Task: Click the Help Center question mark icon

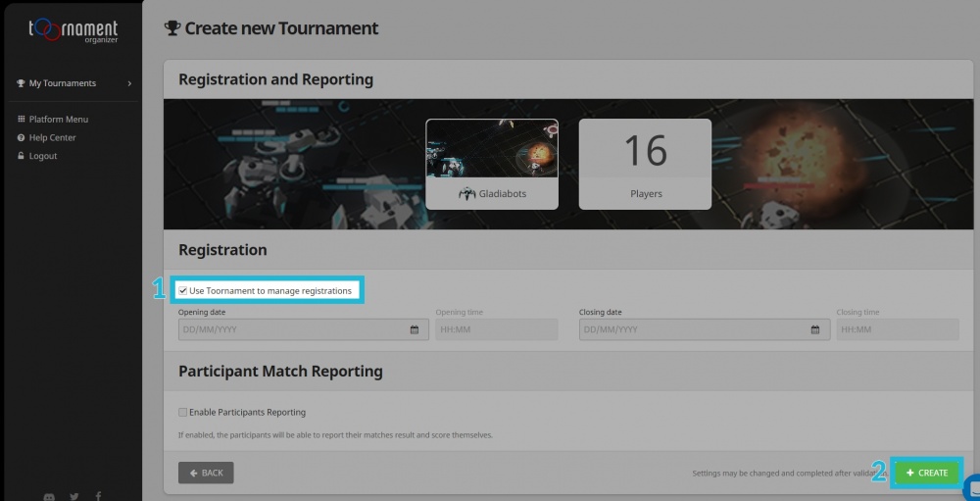Action: click(22, 137)
